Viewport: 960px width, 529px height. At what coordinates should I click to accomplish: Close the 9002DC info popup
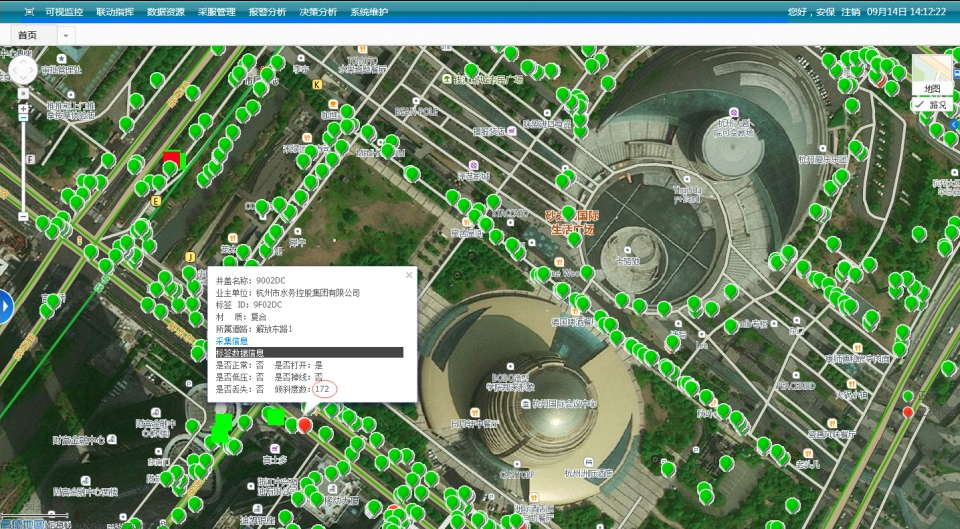408,274
